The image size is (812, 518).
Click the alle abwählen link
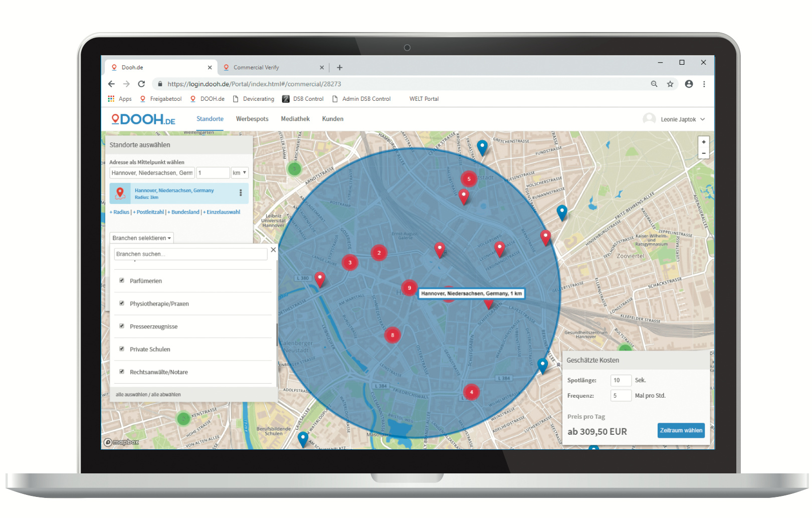[166, 395]
